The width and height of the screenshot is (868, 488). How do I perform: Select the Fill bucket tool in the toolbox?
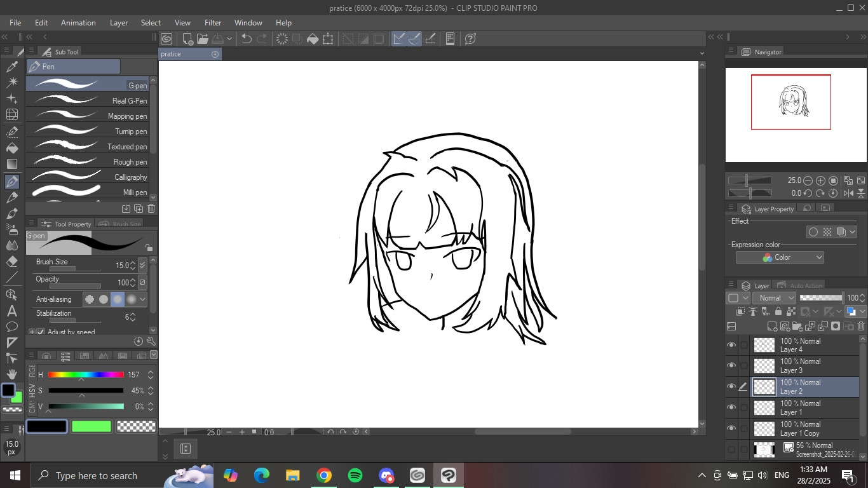point(11,148)
